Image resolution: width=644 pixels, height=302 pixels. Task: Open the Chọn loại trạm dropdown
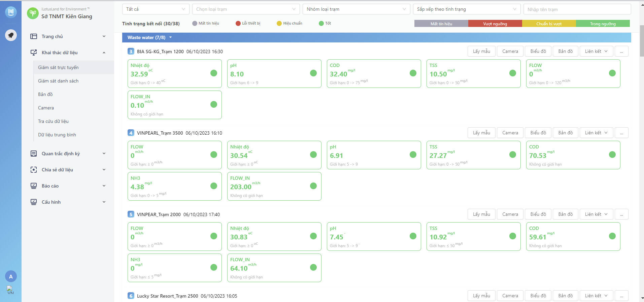pos(246,9)
